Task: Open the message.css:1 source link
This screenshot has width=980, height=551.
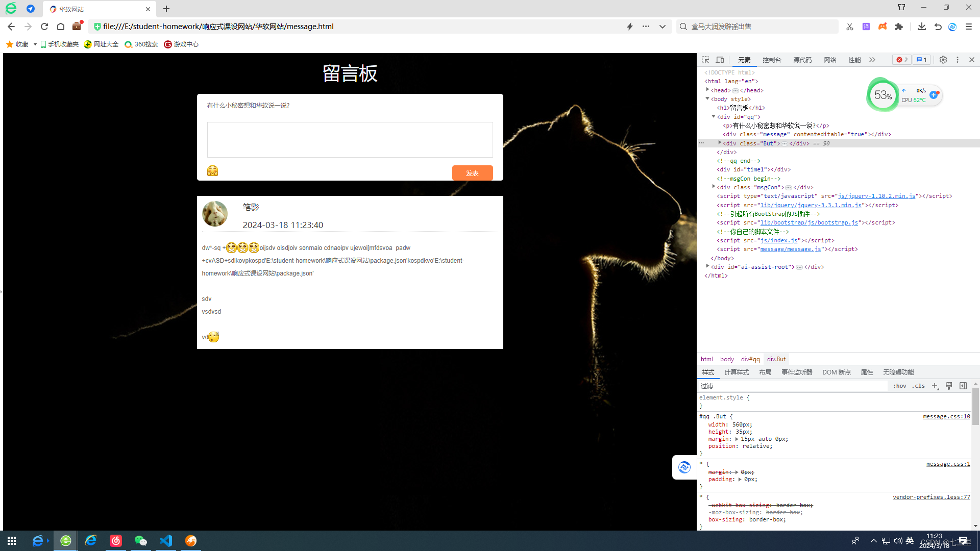Action: (x=948, y=464)
